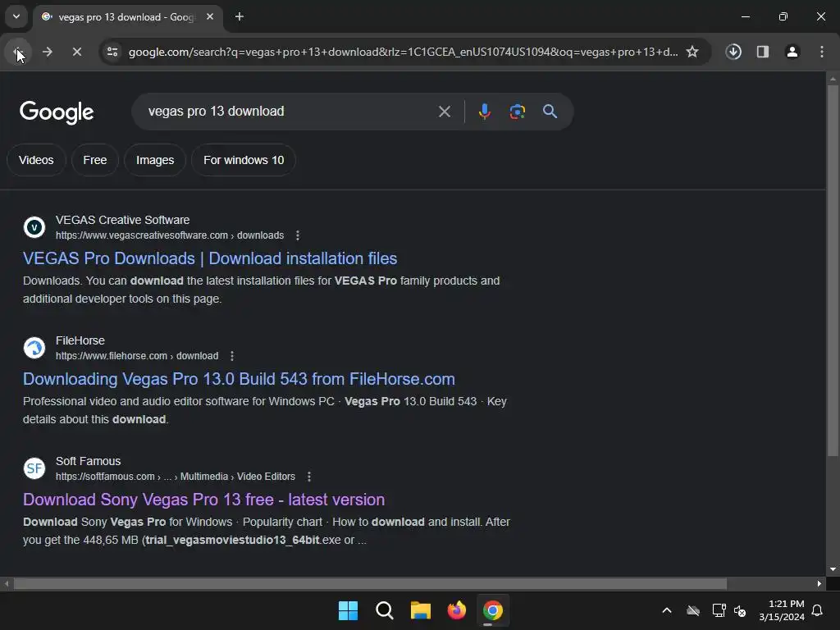Close the vegas pro 13 download tab
This screenshot has width=840, height=630.
pyautogui.click(x=210, y=16)
